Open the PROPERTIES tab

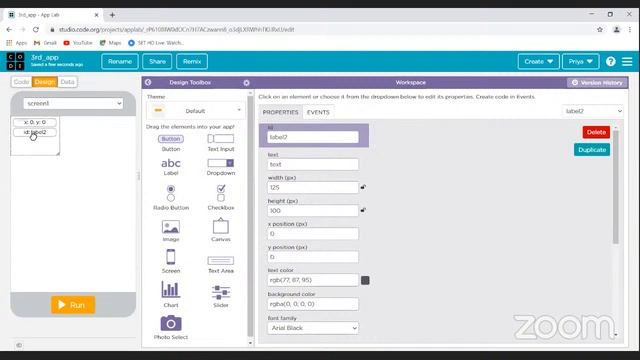tap(280, 112)
